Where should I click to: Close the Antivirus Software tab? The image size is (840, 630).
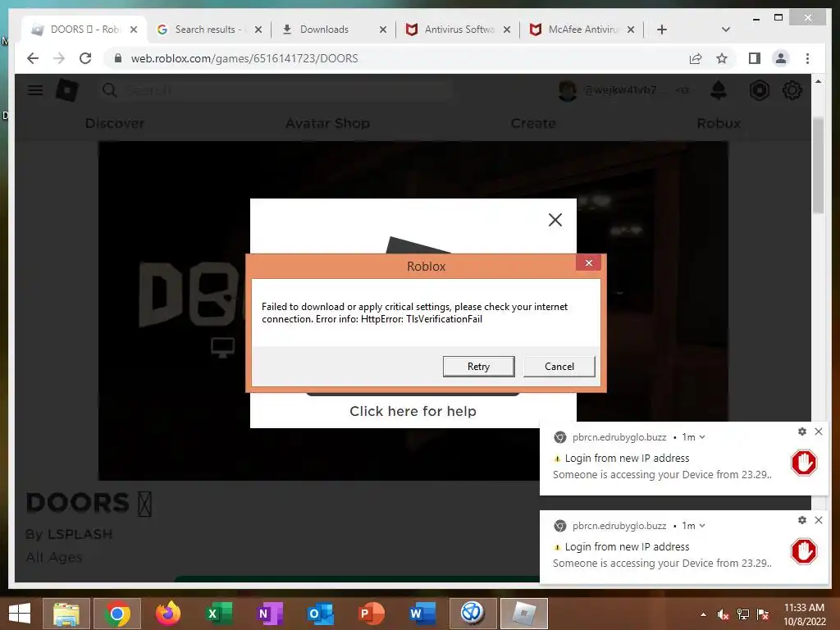coord(507,30)
